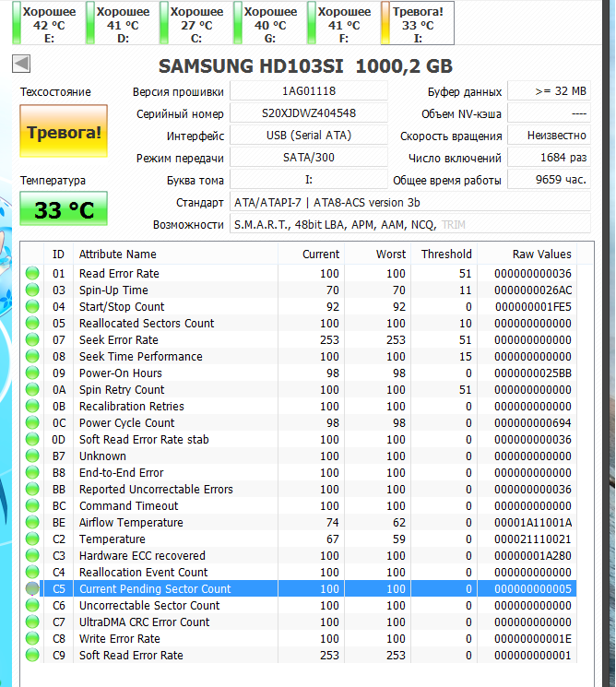
Task: Click interface field USB (Serial ATA)
Action: pyautogui.click(x=309, y=136)
